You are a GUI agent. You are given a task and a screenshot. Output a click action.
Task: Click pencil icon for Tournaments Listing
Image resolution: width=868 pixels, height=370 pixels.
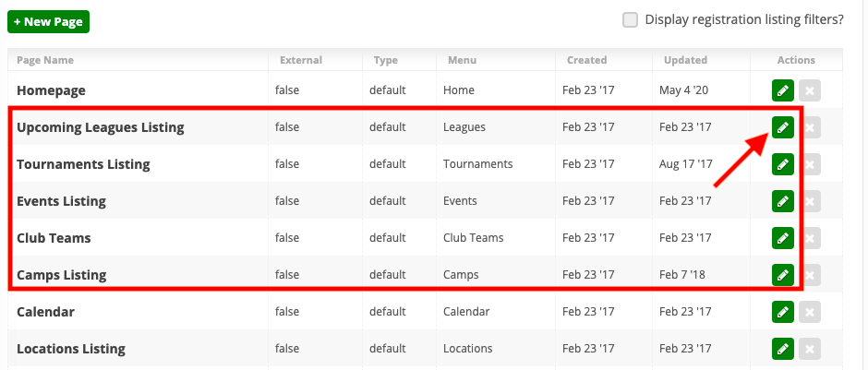point(783,164)
